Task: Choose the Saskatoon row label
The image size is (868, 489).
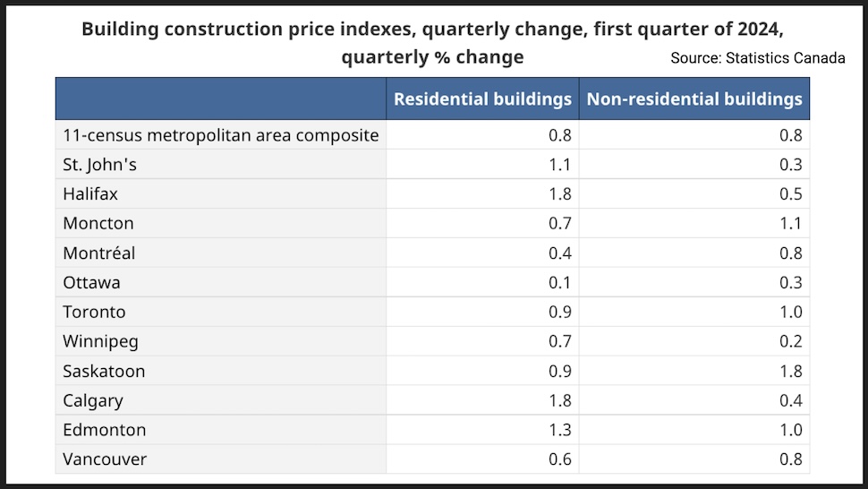Action: [104, 372]
